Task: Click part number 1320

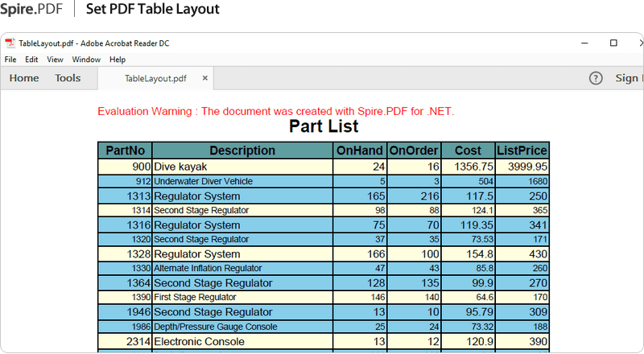Action: tap(142, 239)
